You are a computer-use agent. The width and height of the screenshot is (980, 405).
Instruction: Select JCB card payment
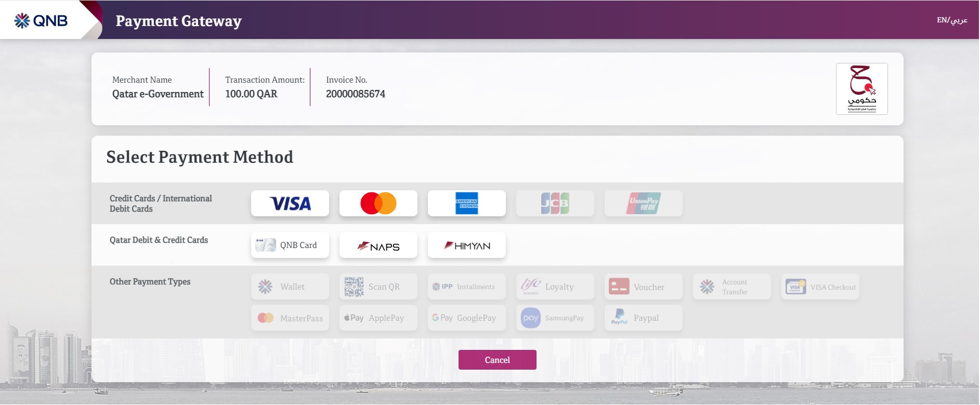tap(555, 203)
